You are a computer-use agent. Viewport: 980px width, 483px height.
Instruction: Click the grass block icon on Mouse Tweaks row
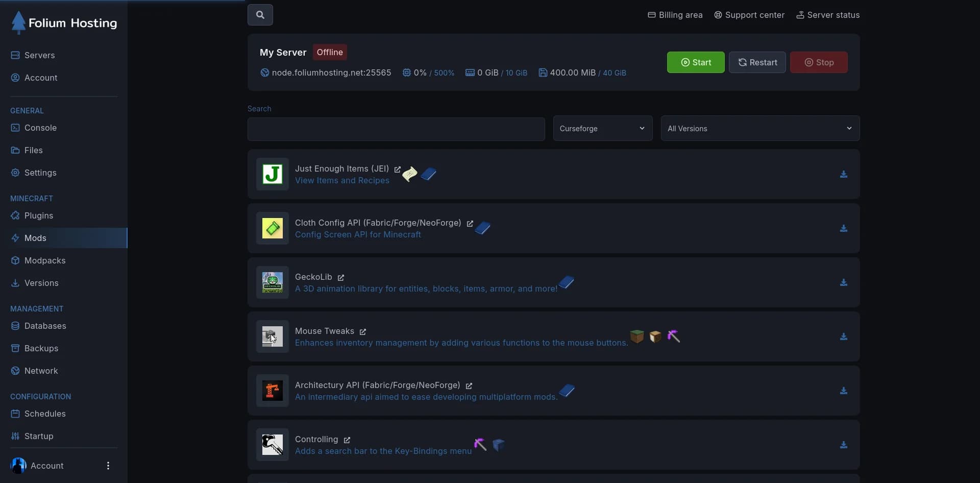636,336
